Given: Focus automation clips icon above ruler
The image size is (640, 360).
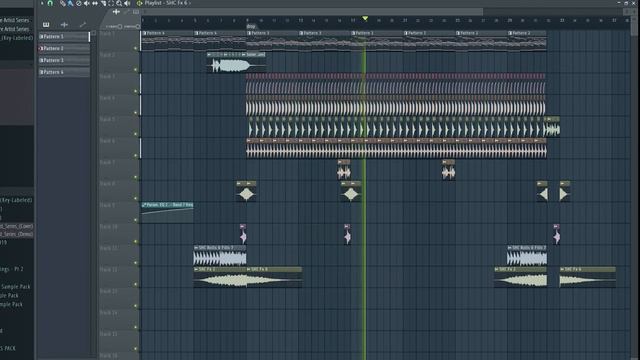Looking at the screenshot, I should [x=126, y=12].
